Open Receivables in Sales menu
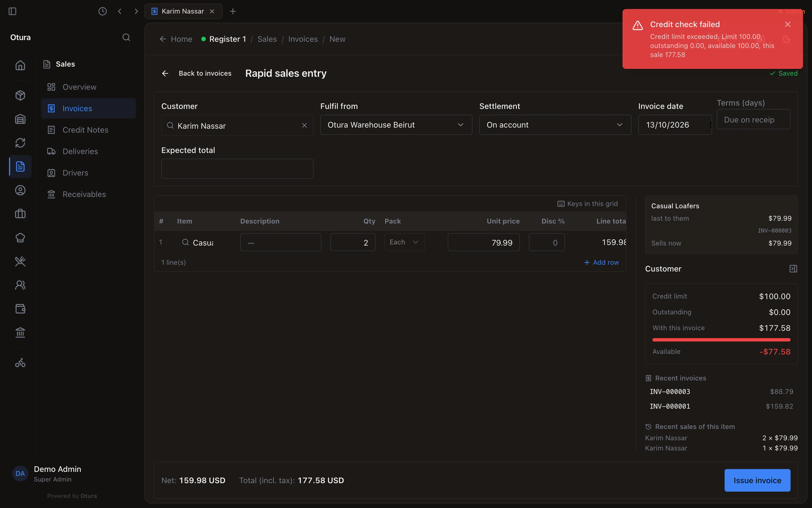The width and height of the screenshot is (812, 508). (88, 194)
